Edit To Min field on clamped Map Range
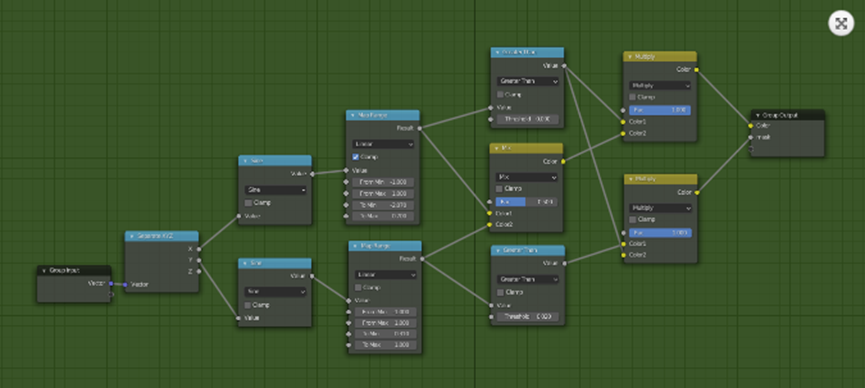The height and width of the screenshot is (388, 865). [x=383, y=205]
